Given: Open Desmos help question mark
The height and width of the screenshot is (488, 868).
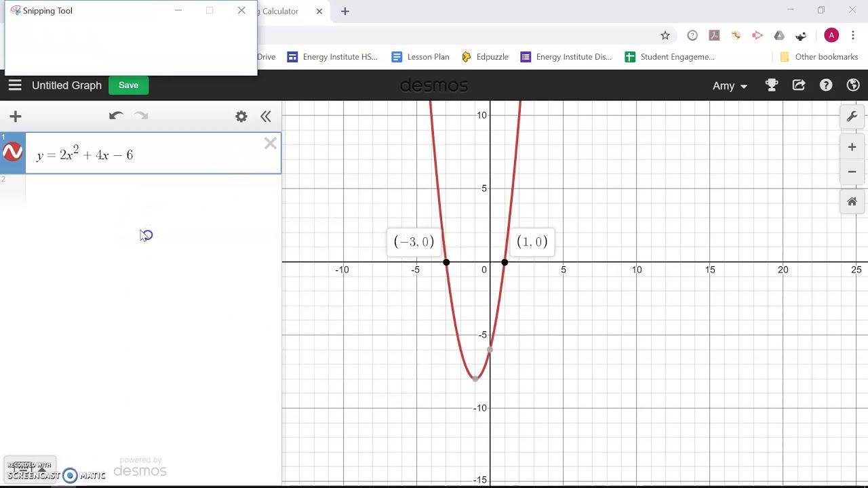Looking at the screenshot, I should pyautogui.click(x=826, y=85).
